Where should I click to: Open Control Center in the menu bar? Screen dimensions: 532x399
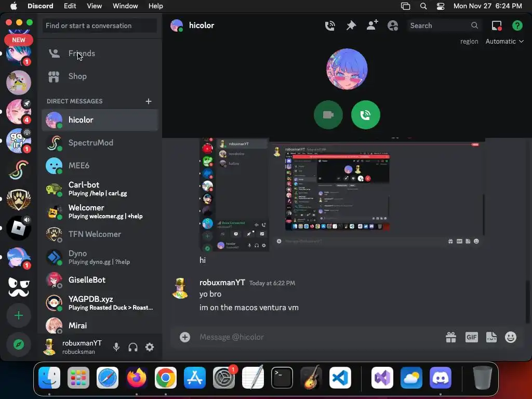[x=441, y=6]
